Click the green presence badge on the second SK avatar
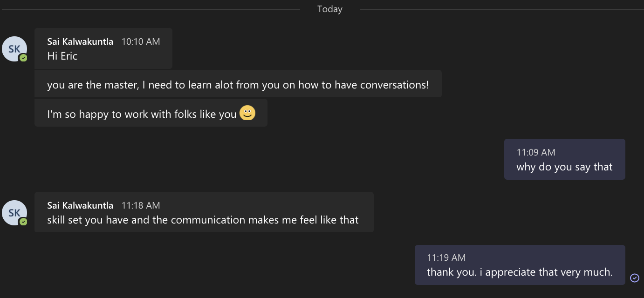644x298 pixels. [23, 222]
